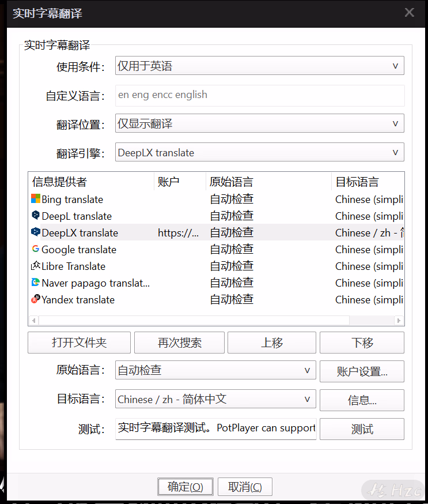Click the Google translate G icon
The width and height of the screenshot is (428, 504).
[x=36, y=249]
